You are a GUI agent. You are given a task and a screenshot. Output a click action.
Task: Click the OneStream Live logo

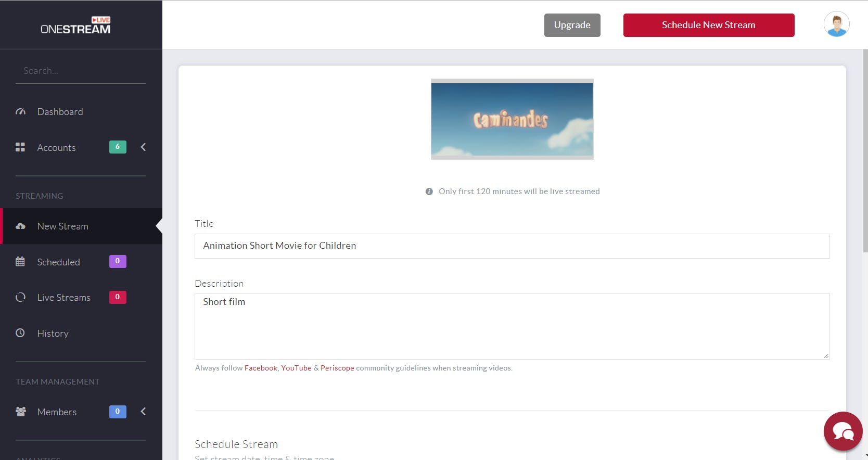pos(75,25)
